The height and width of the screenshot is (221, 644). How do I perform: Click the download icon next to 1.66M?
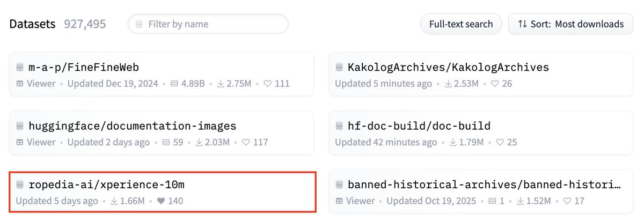114,201
